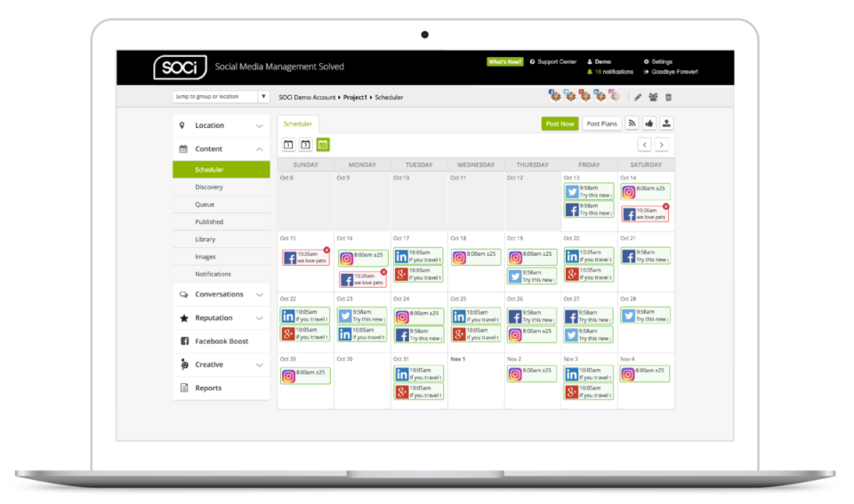
Task: Open the Support Center link
Action: point(552,62)
